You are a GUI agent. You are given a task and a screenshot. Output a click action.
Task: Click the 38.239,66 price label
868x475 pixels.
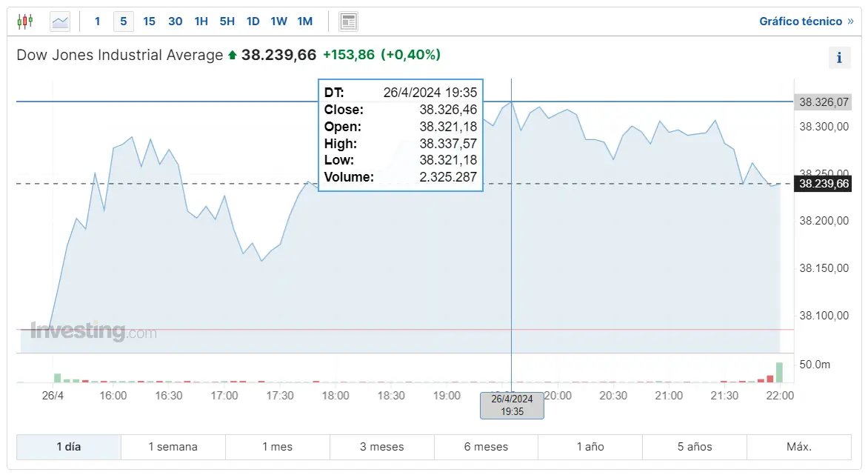[x=824, y=184]
